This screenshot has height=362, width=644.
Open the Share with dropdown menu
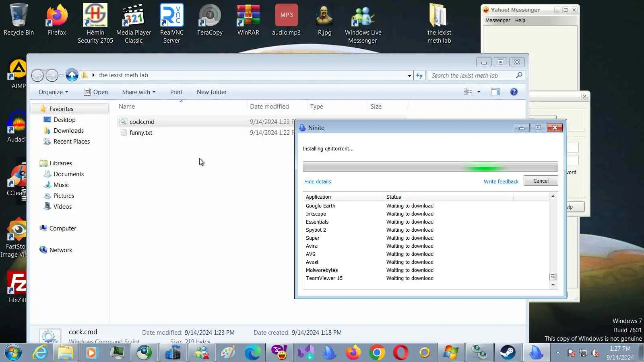(x=139, y=92)
